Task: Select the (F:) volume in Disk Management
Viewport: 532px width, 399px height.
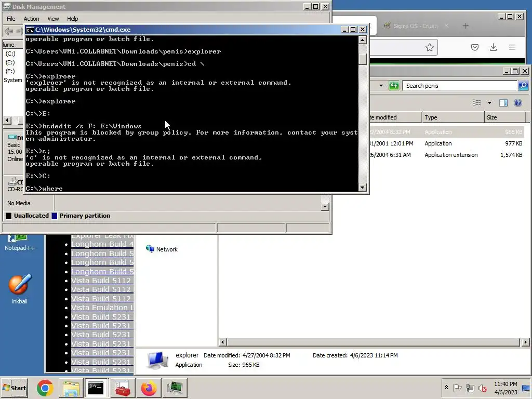Action: tap(10, 71)
